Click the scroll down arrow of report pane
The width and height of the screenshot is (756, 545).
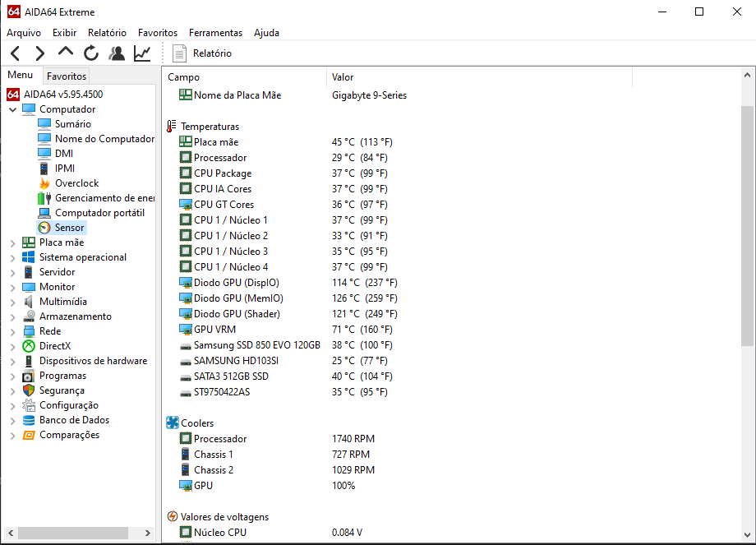tap(747, 535)
